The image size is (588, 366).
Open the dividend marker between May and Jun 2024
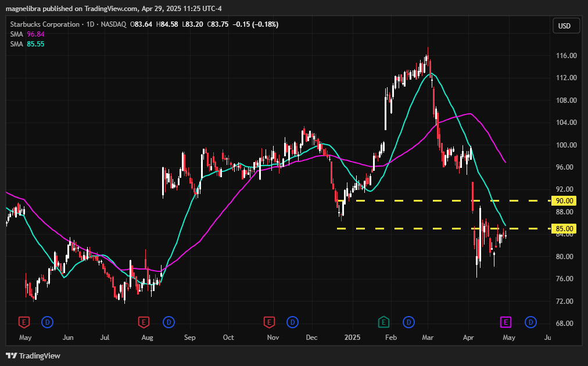coord(47,322)
